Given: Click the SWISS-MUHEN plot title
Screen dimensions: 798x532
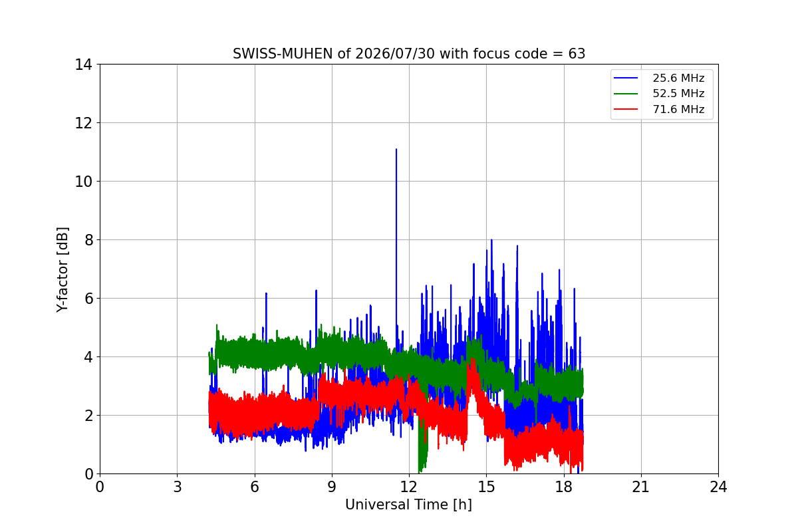Looking at the screenshot, I should coord(409,54).
